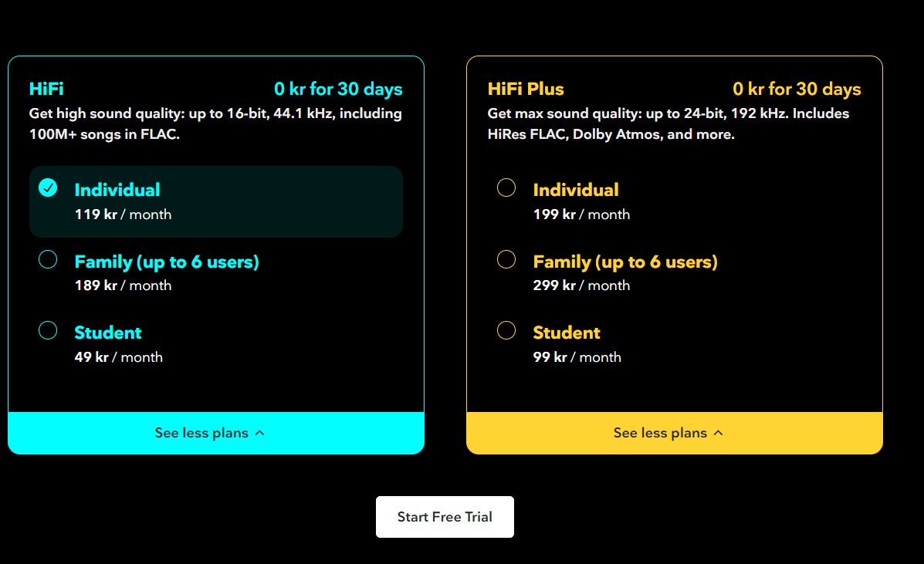This screenshot has width=924, height=564.
Task: Click the HiFi Plus Student label text
Action: click(567, 333)
